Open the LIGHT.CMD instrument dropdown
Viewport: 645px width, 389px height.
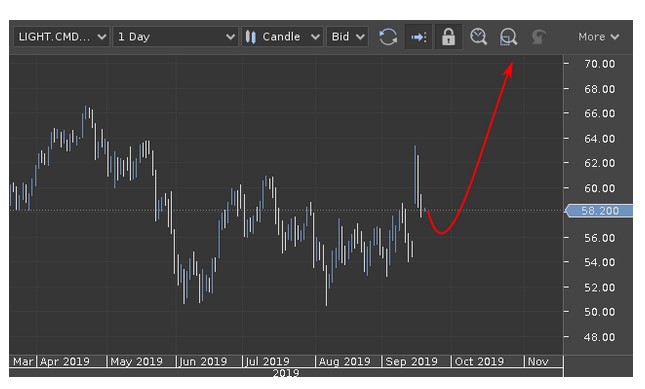click(x=61, y=37)
